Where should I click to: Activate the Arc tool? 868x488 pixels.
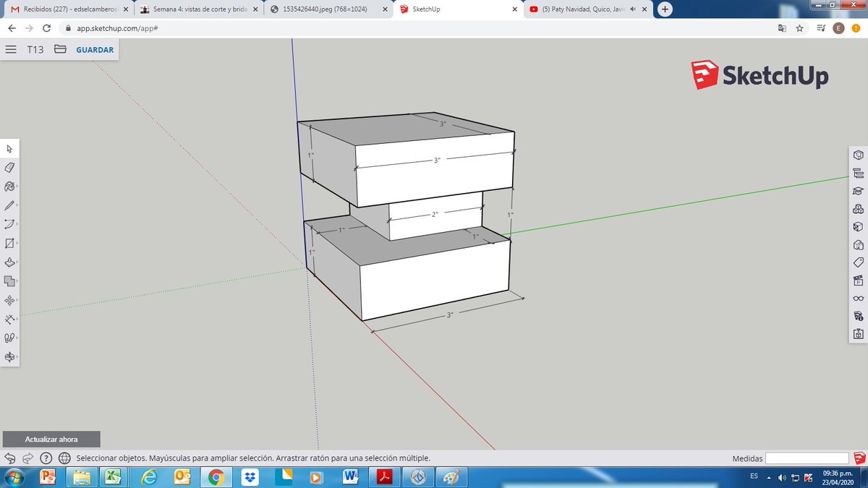[9, 224]
